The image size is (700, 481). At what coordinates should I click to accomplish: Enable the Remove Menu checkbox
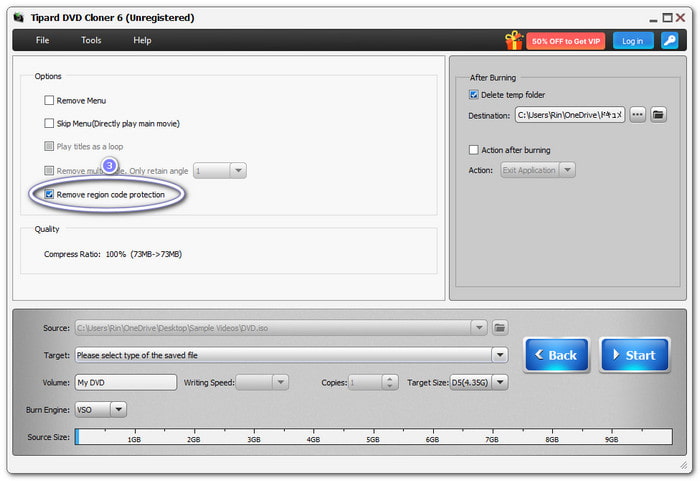49,100
